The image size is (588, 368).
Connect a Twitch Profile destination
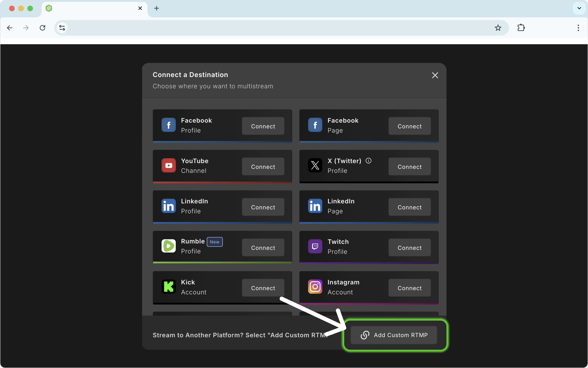point(409,247)
